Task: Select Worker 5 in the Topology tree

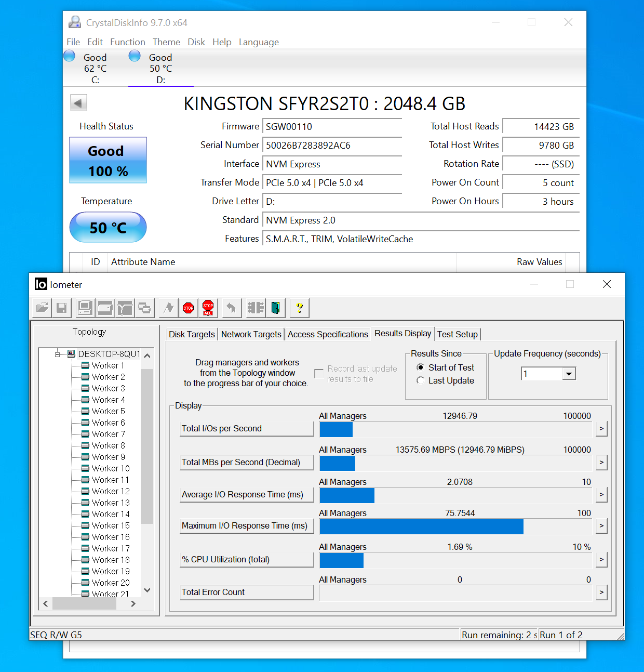Action: pos(108,411)
